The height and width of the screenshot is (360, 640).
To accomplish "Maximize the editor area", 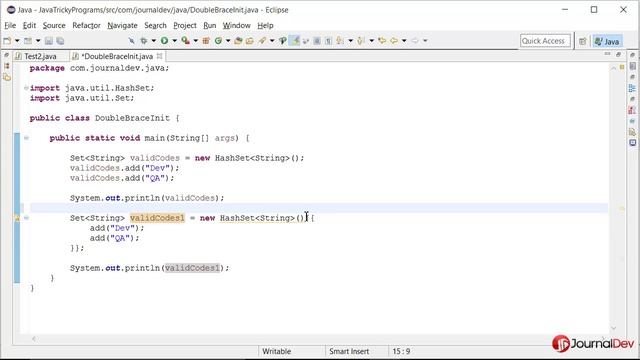I will [618, 54].
